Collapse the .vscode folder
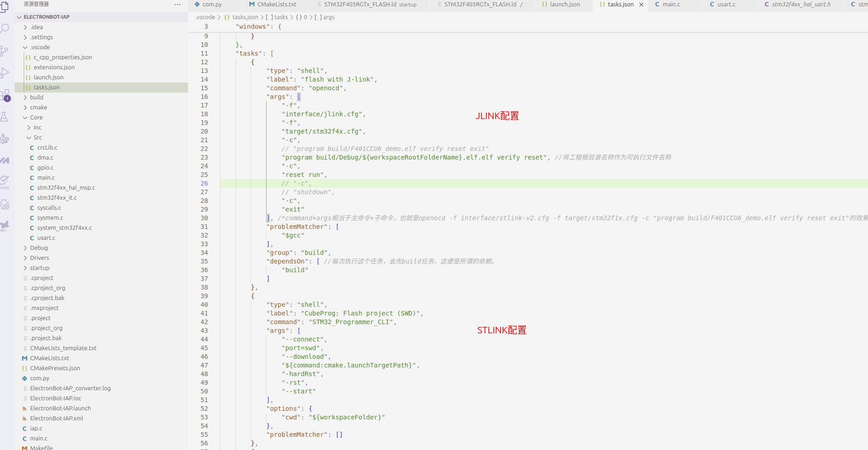 tap(40, 47)
